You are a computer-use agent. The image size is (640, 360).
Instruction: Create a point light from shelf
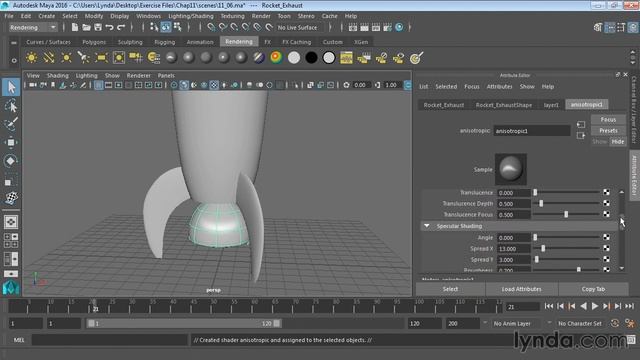[66, 58]
